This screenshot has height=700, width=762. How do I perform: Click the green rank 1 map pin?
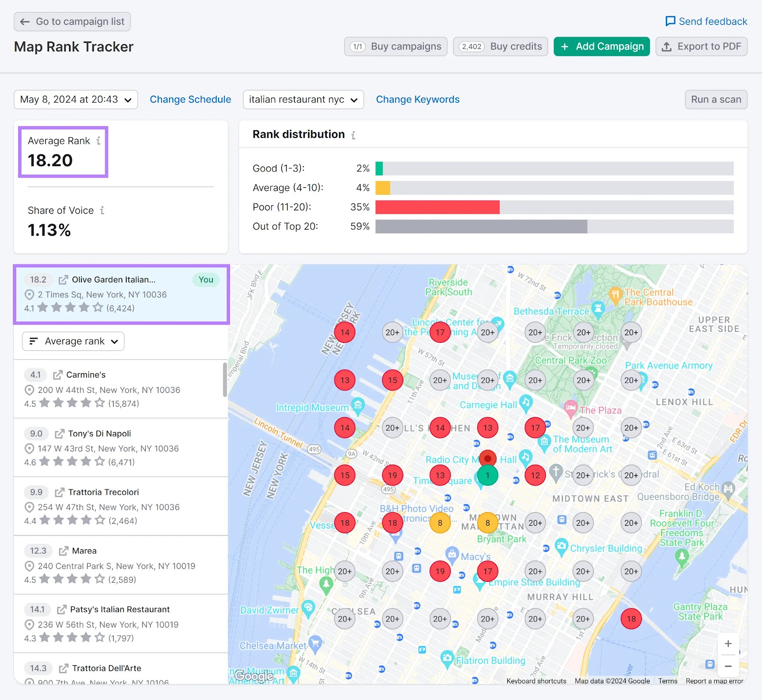[487, 475]
